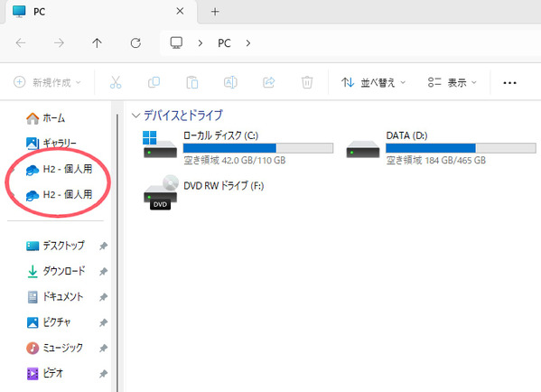Click 空き領域 42.0 GB/110 GB text
Viewport: 541px width, 392px height.
pos(235,161)
